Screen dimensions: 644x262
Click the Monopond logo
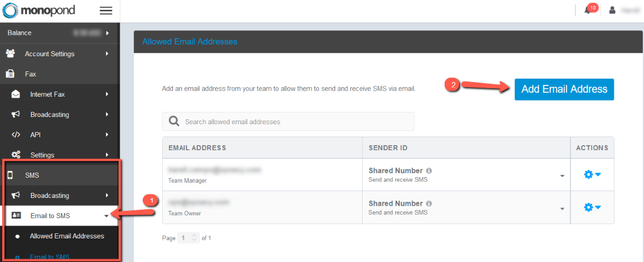[x=39, y=10]
